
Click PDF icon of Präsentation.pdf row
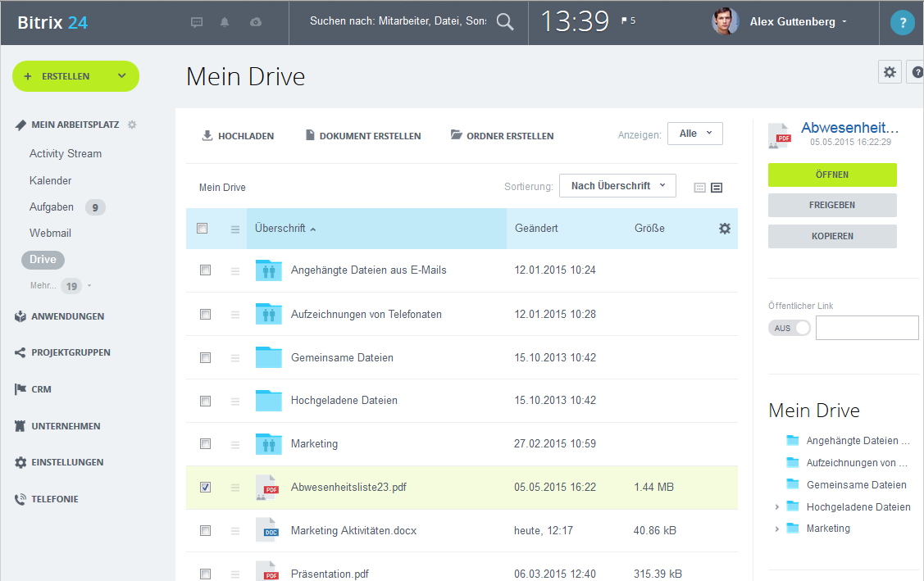click(x=267, y=571)
